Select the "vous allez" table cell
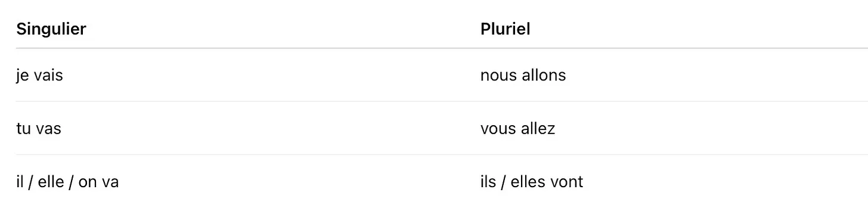The image size is (868, 217). [517, 129]
